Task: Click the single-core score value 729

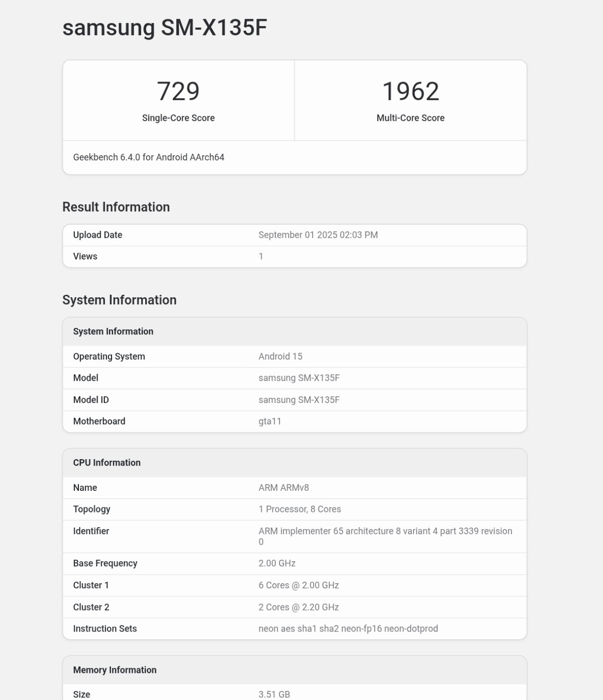Action: click(x=178, y=92)
